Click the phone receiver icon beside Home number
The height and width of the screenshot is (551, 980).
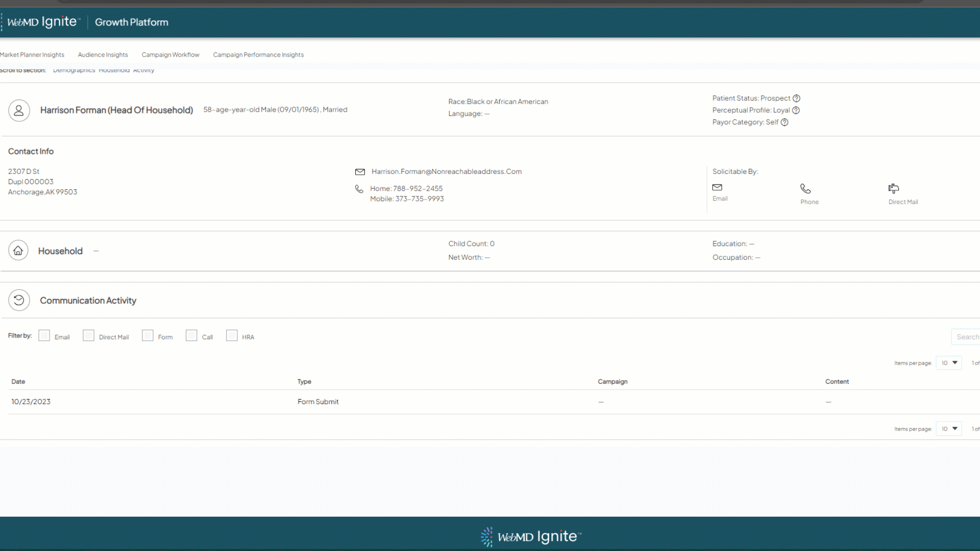pos(359,189)
